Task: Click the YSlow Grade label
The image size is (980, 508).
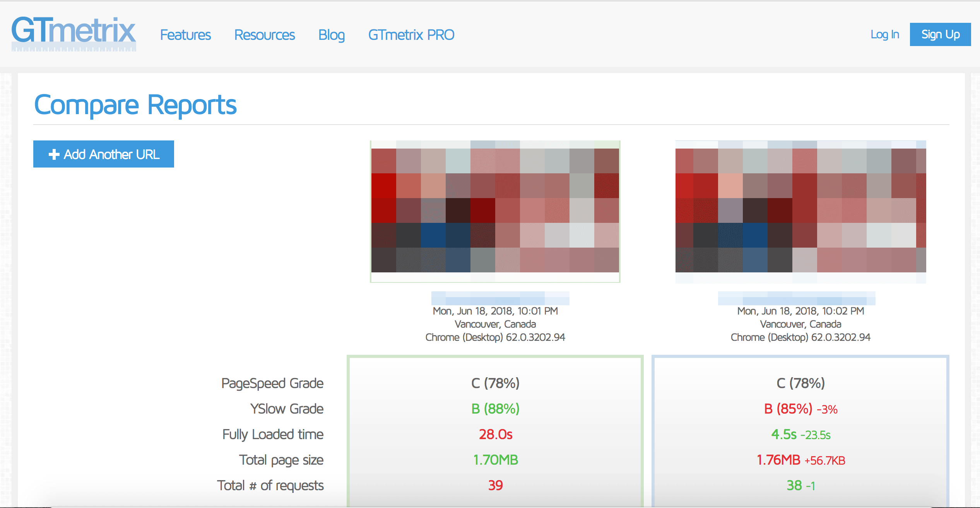Action: (x=287, y=409)
